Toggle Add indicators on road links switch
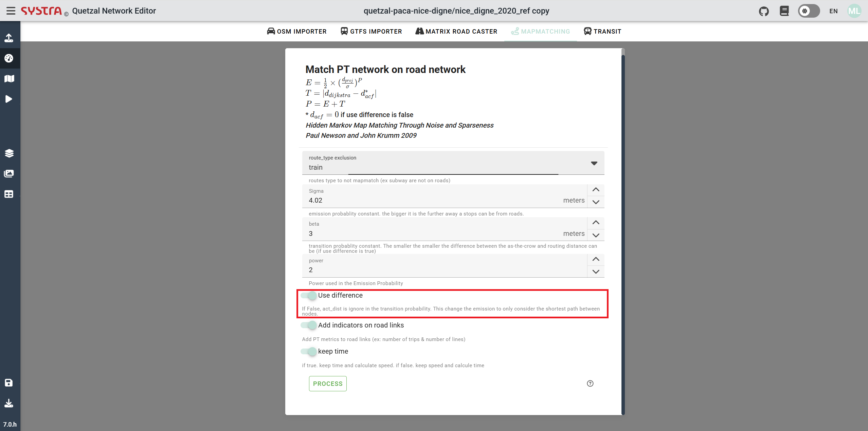The height and width of the screenshot is (431, 868). (x=309, y=325)
